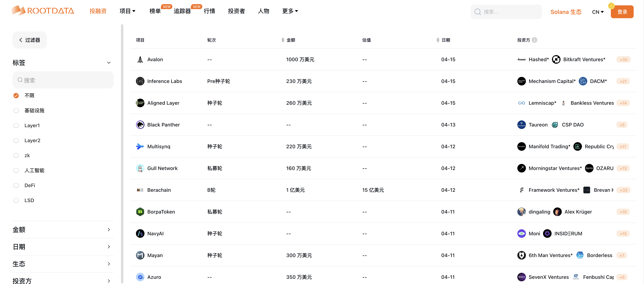Show the +21 more investors for Inference Labs

(623, 81)
